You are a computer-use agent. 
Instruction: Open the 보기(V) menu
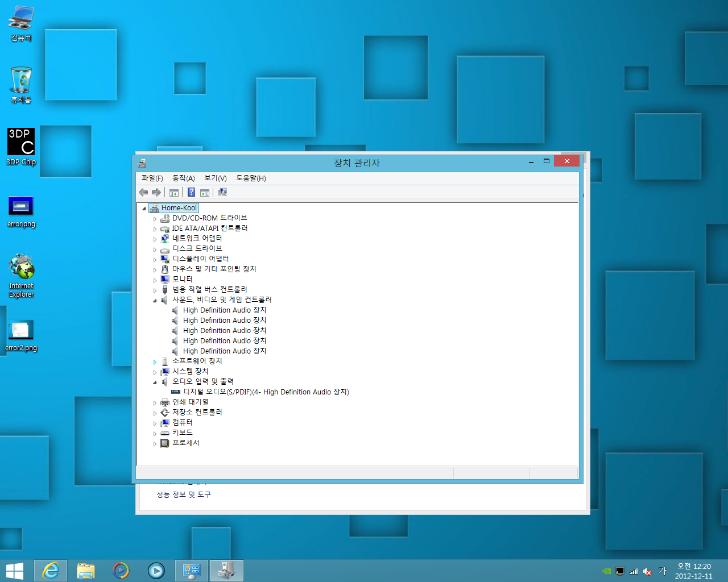point(216,178)
